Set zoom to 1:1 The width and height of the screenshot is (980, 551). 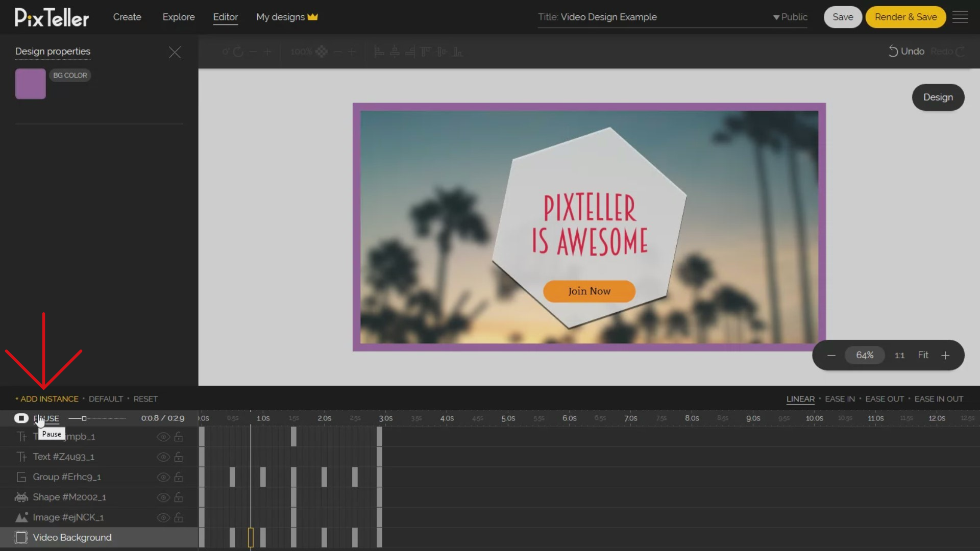[899, 355]
